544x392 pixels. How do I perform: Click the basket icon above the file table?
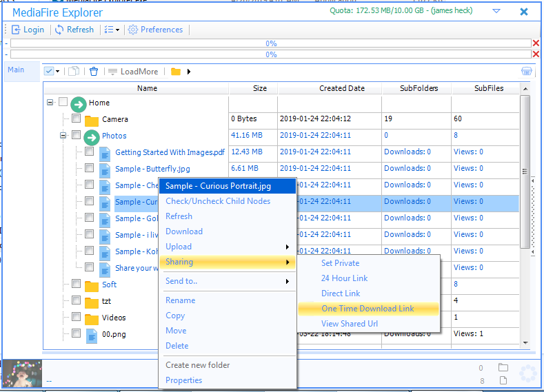tap(526, 72)
